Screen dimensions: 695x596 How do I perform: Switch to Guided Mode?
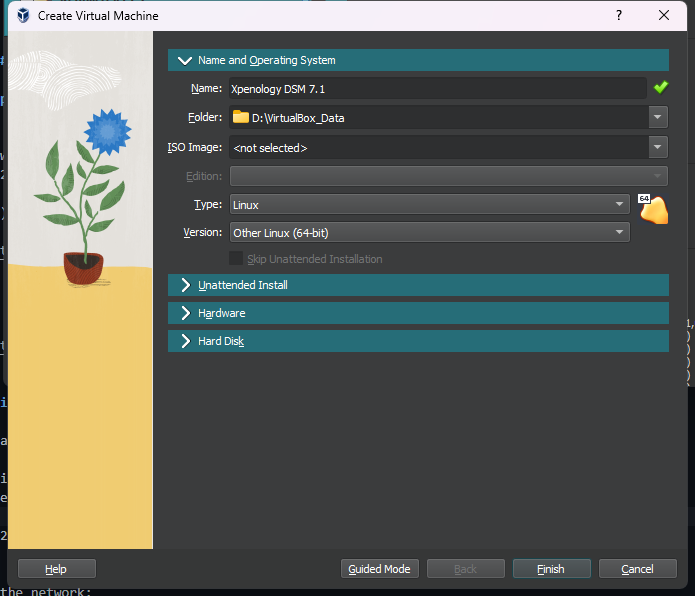click(380, 569)
